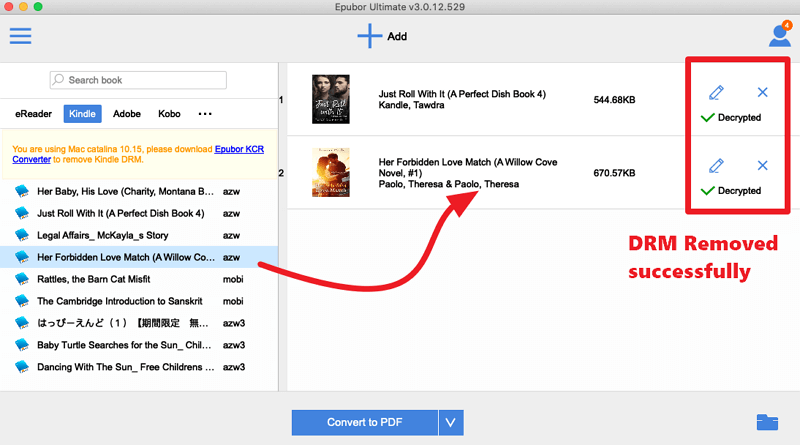Open the user account icon
The width and height of the screenshot is (800, 445).
point(780,34)
